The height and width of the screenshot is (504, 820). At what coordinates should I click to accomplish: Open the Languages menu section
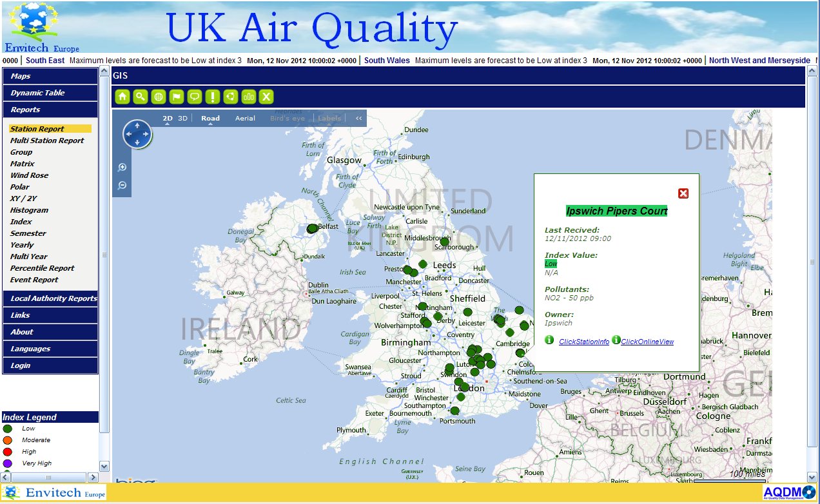pos(50,348)
